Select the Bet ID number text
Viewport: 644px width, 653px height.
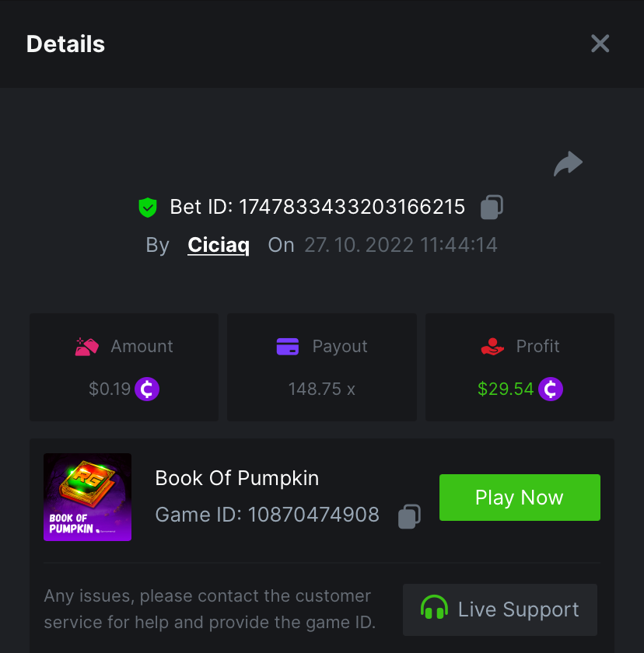click(x=352, y=208)
